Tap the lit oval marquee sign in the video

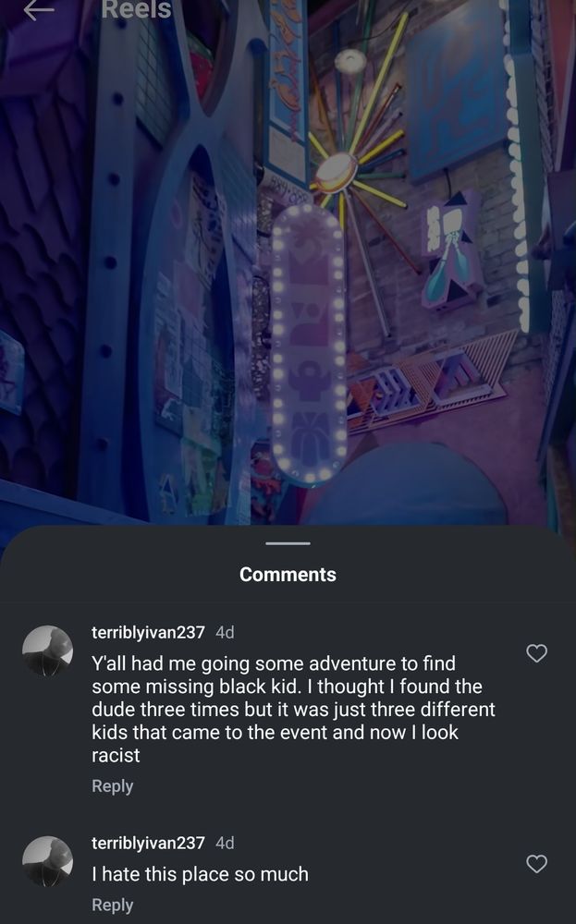[x=310, y=342]
